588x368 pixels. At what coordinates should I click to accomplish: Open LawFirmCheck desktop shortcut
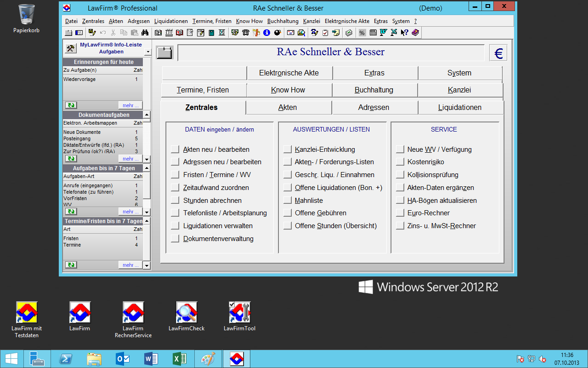[187, 316]
